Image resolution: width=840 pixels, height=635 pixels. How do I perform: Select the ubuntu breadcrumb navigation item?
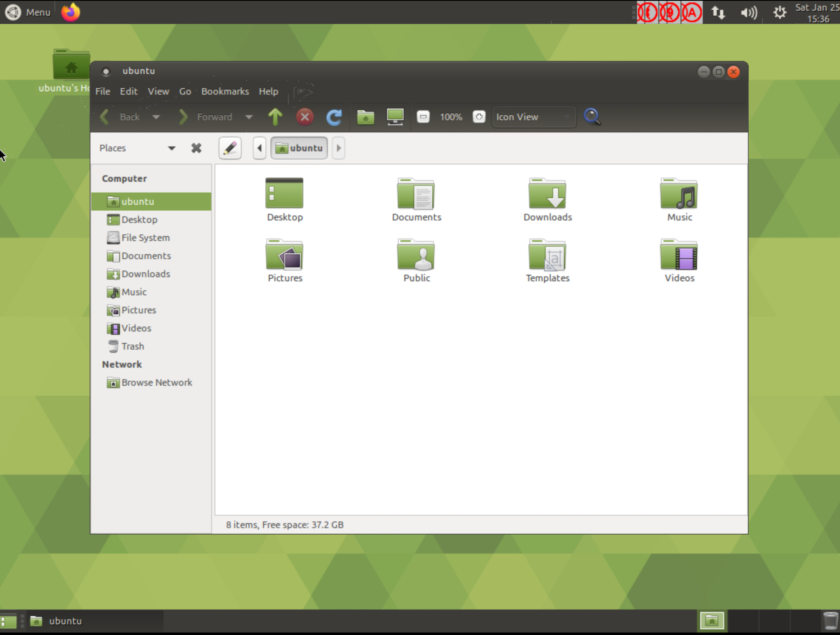click(299, 147)
